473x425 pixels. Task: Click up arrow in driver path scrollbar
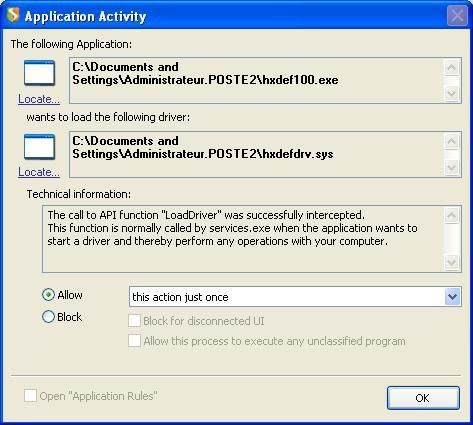[x=452, y=142]
